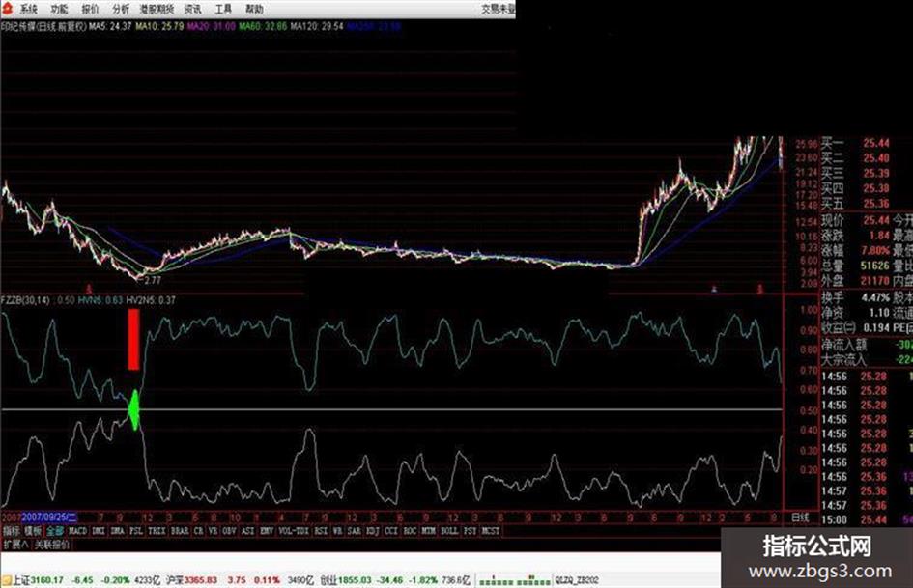Switch to the WR indicator
The image size is (913, 588).
(x=338, y=531)
